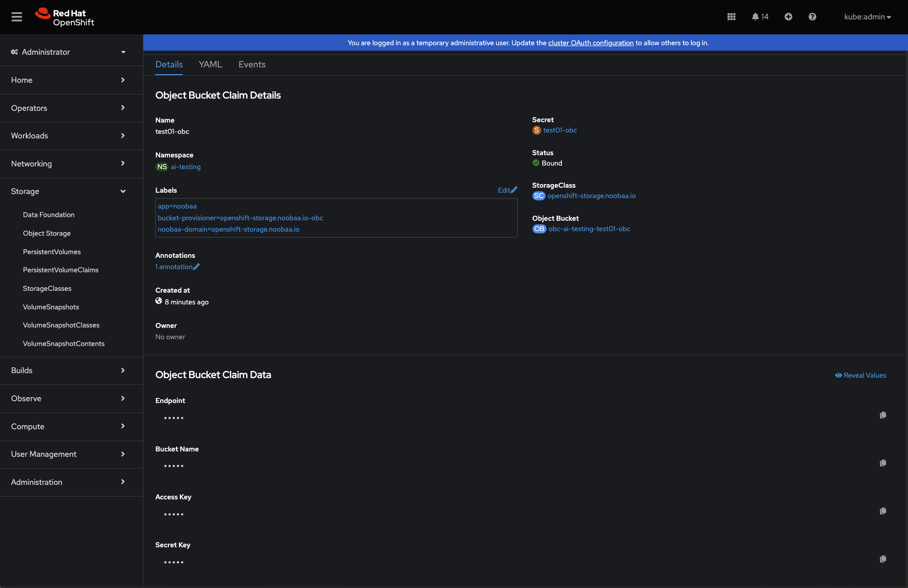
Task: Copy the Secret Key value
Action: (x=883, y=559)
